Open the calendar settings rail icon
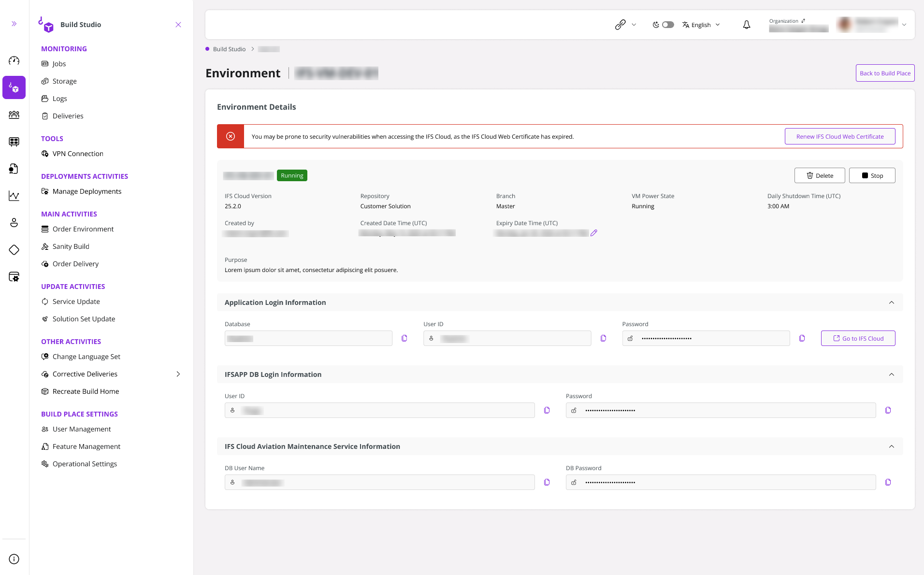Screen dimensions: 924x575 point(14,277)
